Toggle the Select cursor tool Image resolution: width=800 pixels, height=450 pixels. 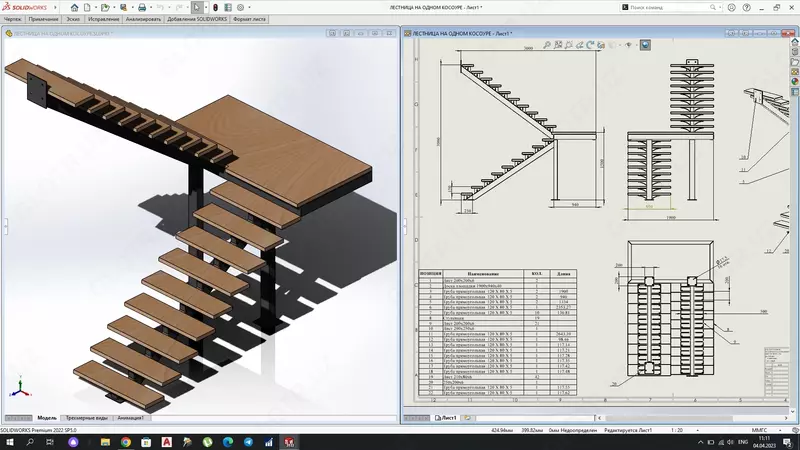pyautogui.click(x=196, y=6)
